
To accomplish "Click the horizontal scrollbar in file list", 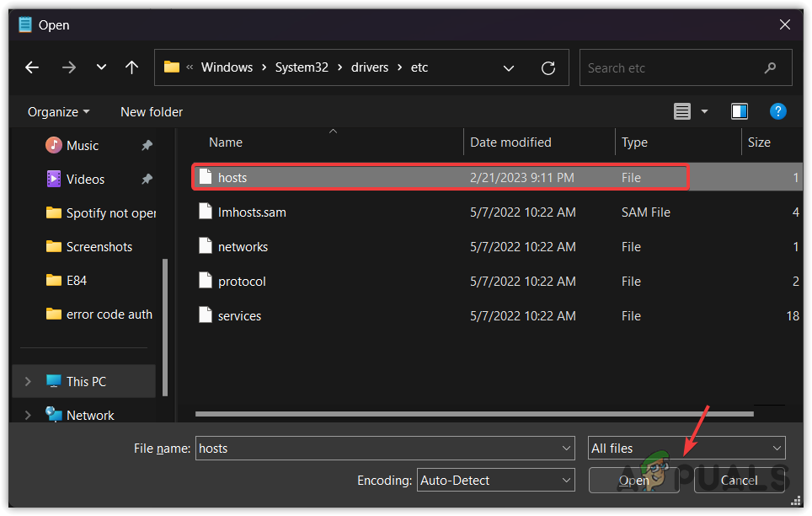I will 473,414.
